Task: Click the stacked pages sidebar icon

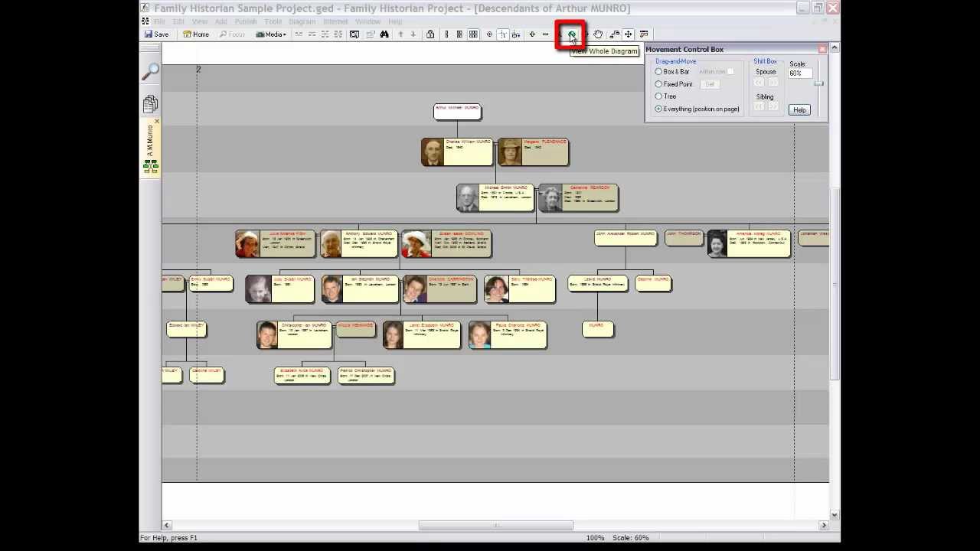Action: pyautogui.click(x=150, y=104)
